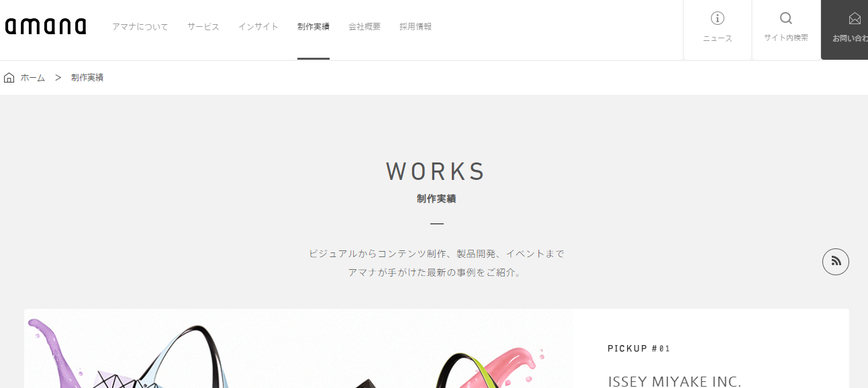Click the home icon in breadcrumb

pyautogui.click(x=9, y=78)
